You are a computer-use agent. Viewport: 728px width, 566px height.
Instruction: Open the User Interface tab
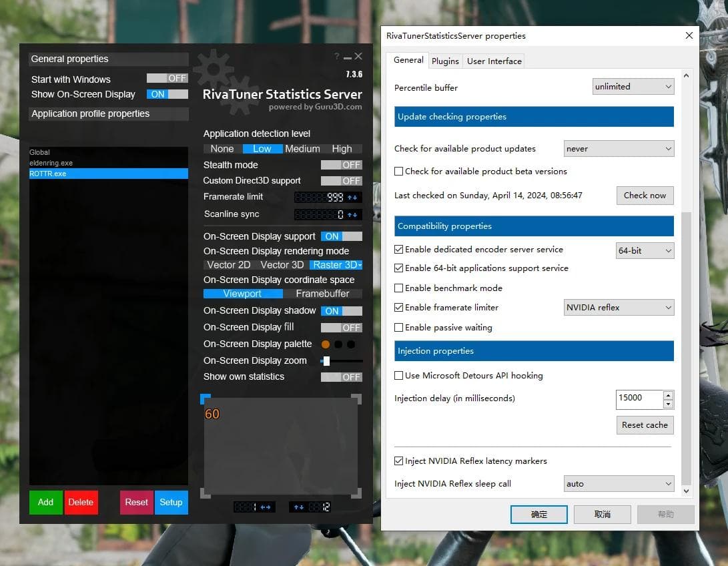494,61
